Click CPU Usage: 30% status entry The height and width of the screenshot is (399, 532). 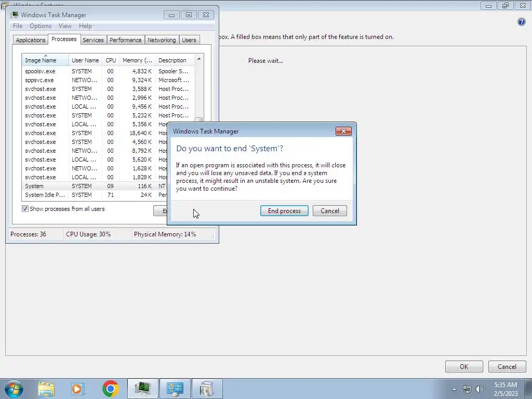(88, 234)
